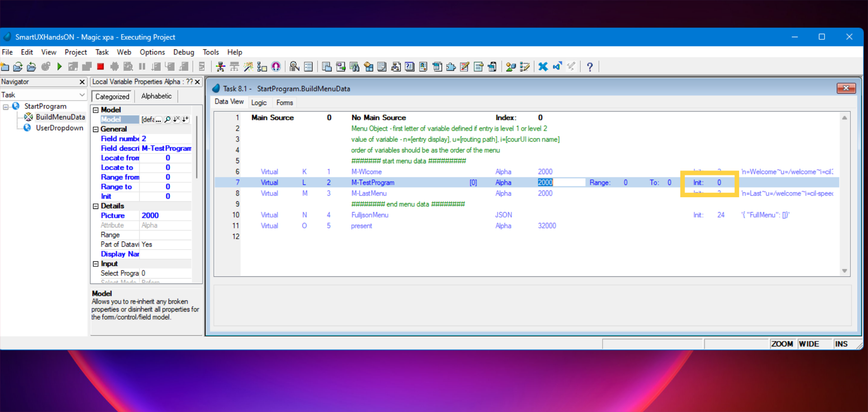Click the magnifier in Model property row
The height and width of the screenshot is (412, 868).
[x=168, y=119]
